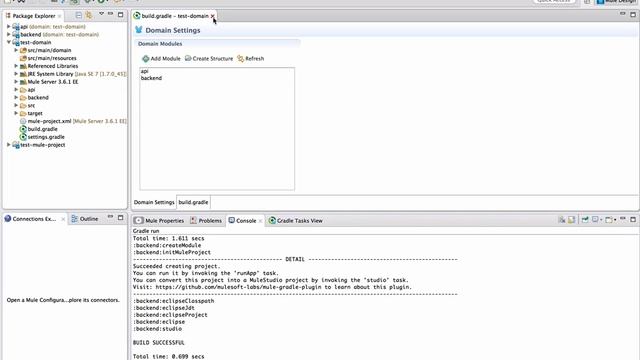This screenshot has width=640, height=360.
Task: Click the test-mule-project project icon
Action: click(x=16, y=145)
